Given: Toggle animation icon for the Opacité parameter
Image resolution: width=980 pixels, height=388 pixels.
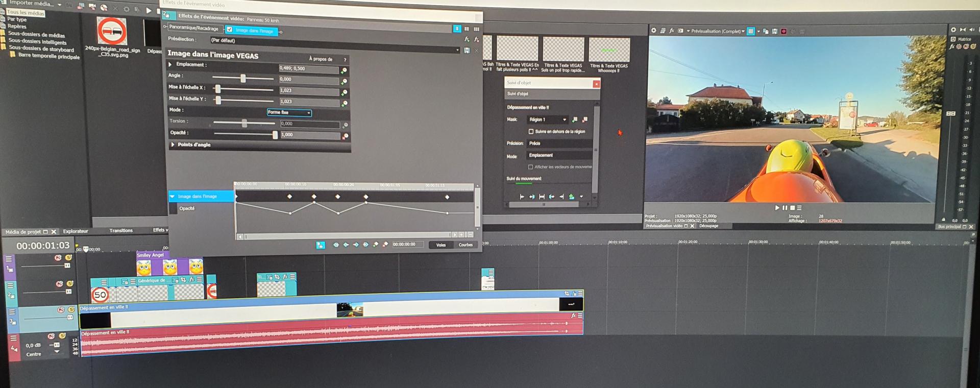Looking at the screenshot, I should pyautogui.click(x=345, y=136).
